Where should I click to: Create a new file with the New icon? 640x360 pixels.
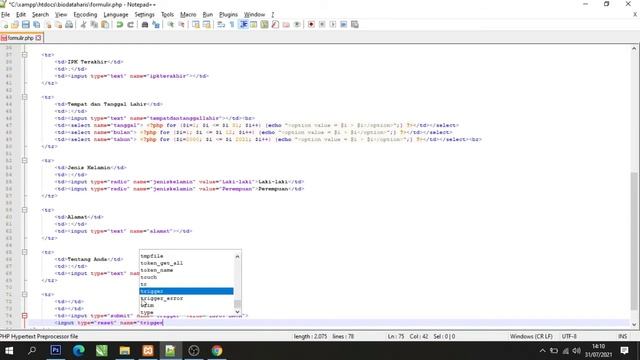[x=5, y=25]
